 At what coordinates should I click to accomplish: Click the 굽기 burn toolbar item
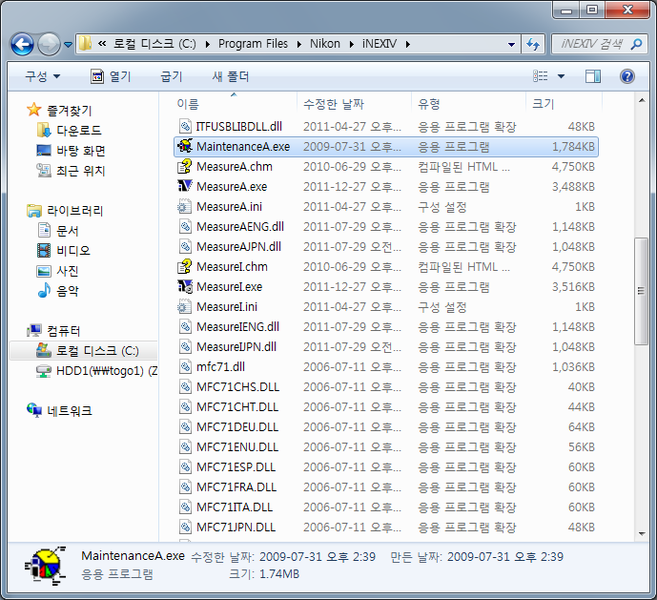tap(172, 76)
